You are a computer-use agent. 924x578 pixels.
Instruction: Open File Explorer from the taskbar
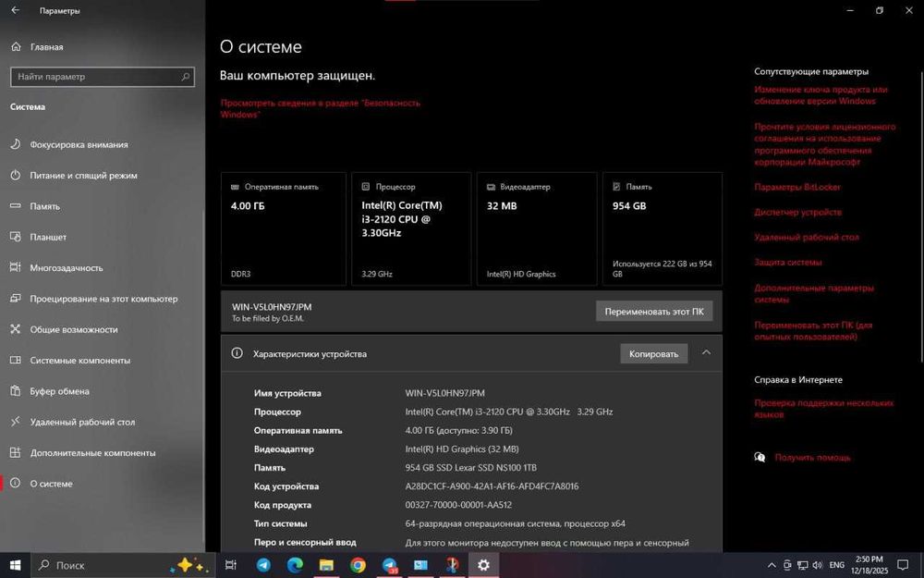(x=326, y=565)
